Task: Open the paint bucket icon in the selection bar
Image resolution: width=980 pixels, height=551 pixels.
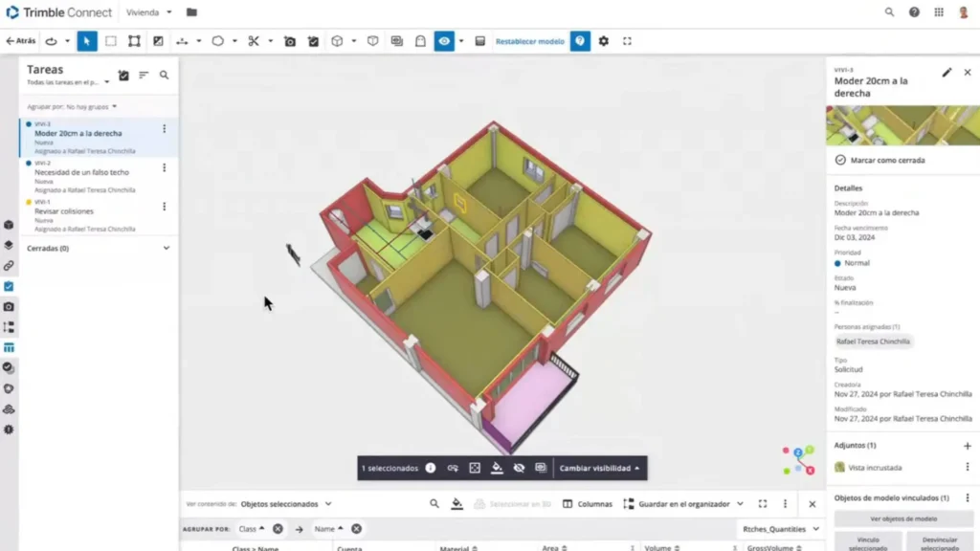Action: coord(496,468)
